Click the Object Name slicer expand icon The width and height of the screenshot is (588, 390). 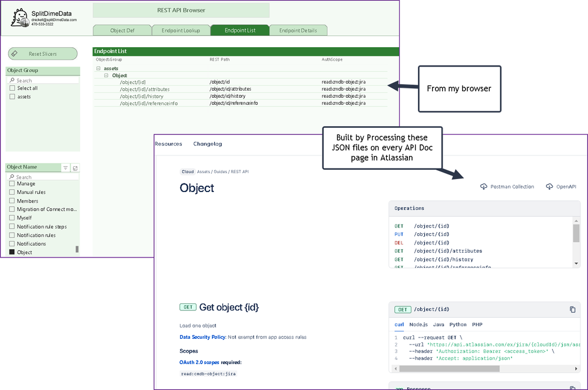(75, 168)
